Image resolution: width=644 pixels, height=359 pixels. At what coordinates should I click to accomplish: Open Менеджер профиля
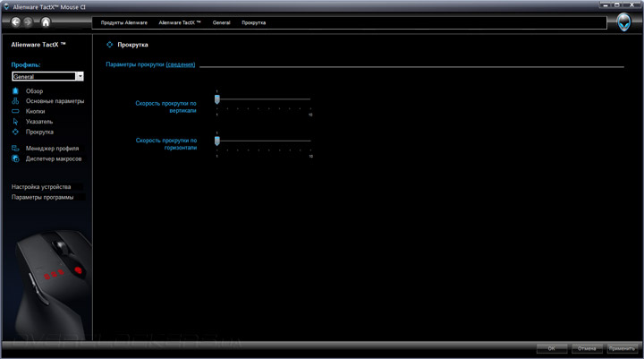(x=52, y=149)
